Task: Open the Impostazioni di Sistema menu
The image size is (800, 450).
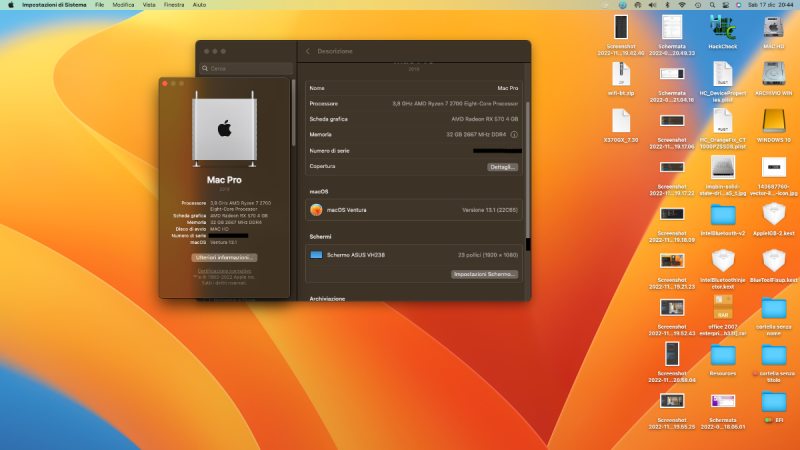Action: [x=54, y=5]
